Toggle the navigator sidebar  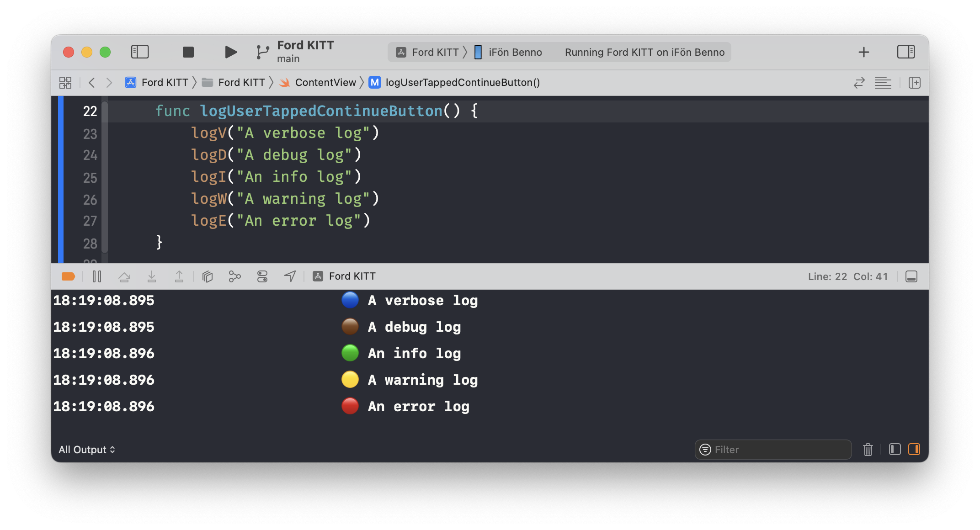coord(140,52)
